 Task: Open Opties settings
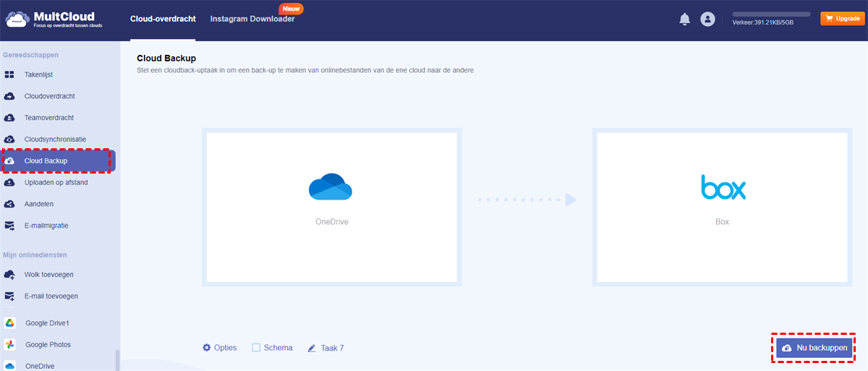[x=219, y=348]
